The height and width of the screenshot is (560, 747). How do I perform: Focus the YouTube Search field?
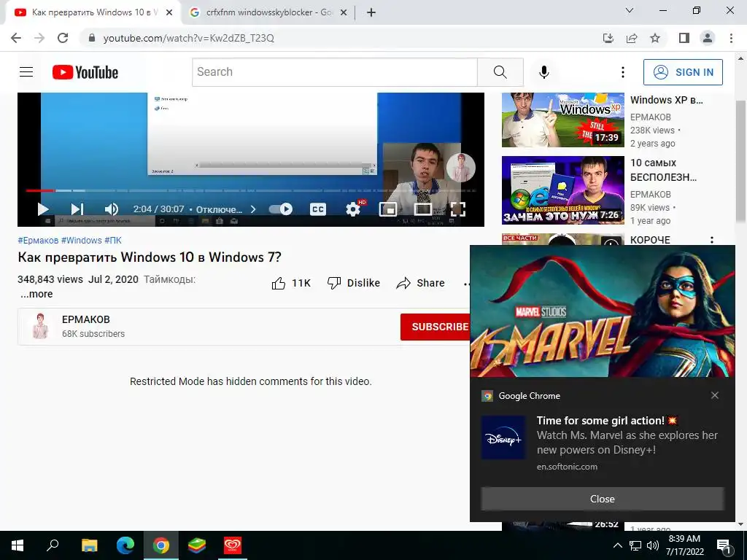tap(335, 72)
